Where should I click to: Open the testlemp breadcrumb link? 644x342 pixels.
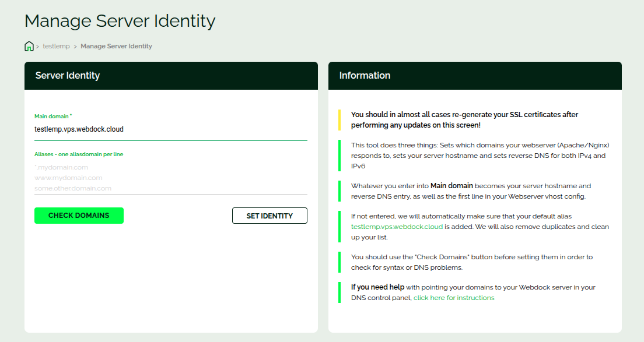click(x=56, y=46)
